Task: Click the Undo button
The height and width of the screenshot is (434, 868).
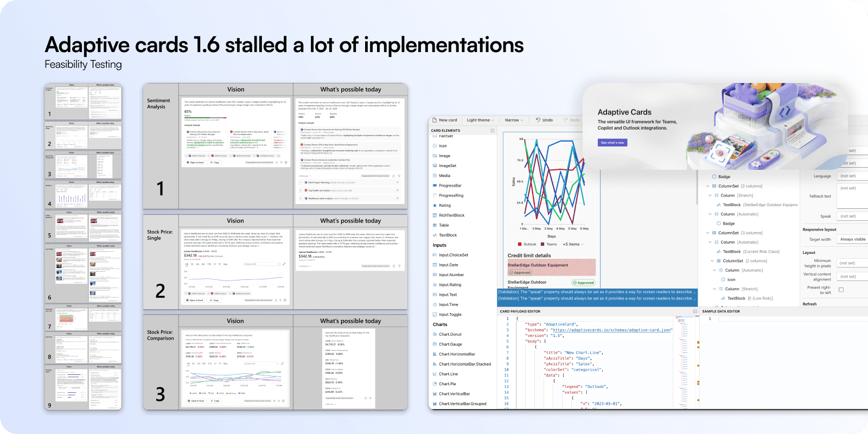Action: pyautogui.click(x=544, y=120)
